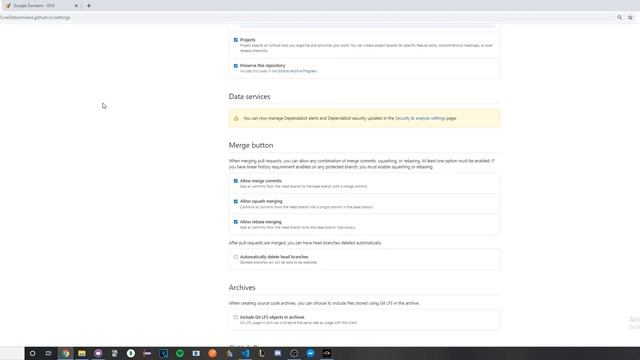Viewport: 640px width, 360px height.
Task: Click the address bar URL
Action: (x=35, y=18)
